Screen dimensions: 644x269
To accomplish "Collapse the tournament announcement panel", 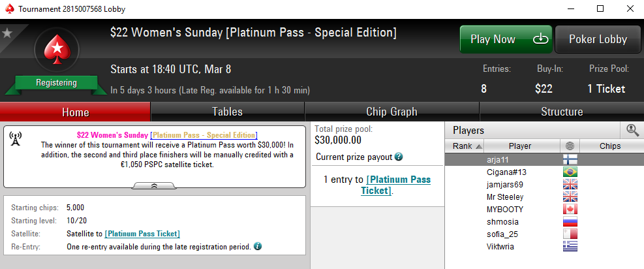I will pyautogui.click(x=154, y=185).
